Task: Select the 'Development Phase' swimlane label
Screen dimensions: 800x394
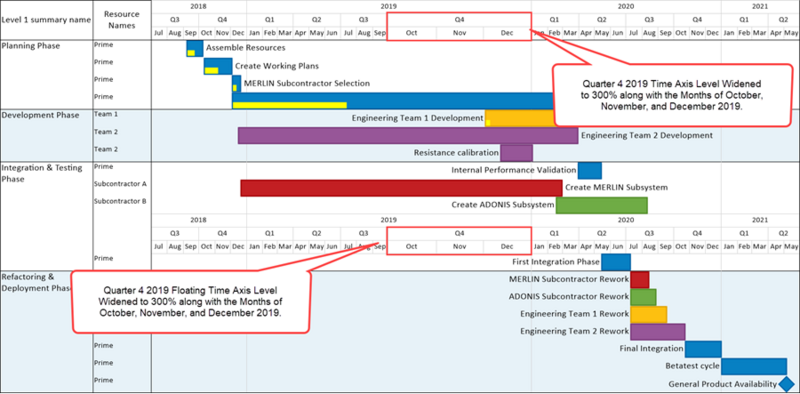Action: [x=40, y=115]
